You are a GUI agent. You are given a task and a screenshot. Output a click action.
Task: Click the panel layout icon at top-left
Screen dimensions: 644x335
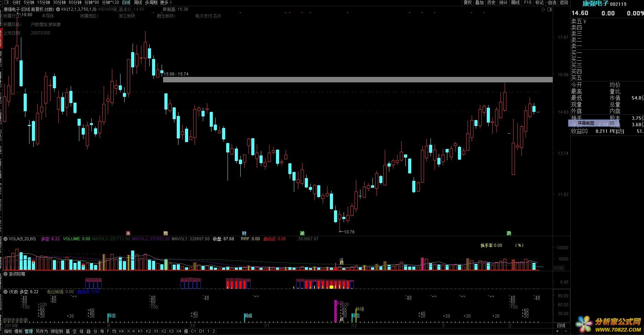[x=6, y=2]
